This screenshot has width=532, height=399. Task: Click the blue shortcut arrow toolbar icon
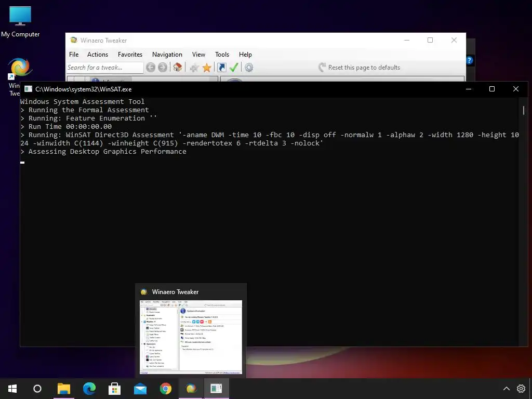point(221,68)
